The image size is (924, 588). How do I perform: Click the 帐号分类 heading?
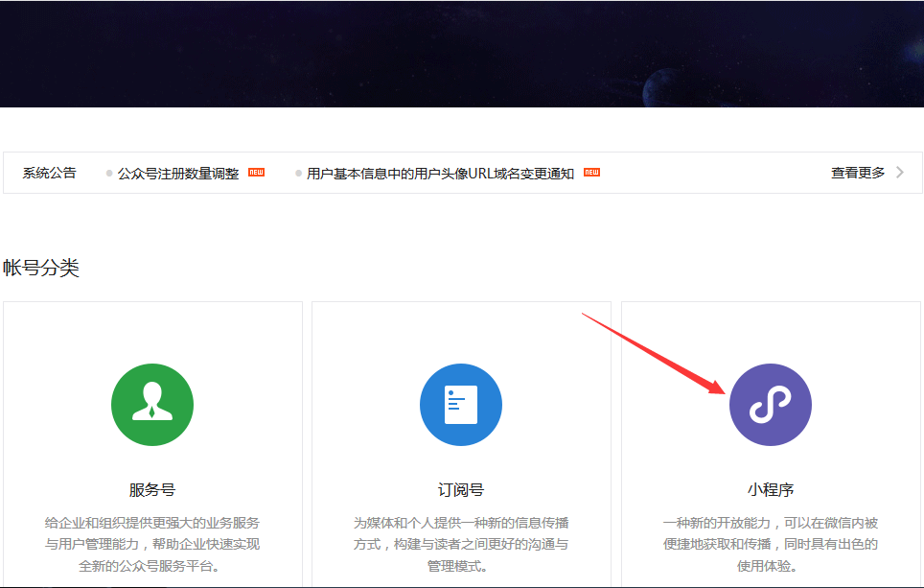40,268
